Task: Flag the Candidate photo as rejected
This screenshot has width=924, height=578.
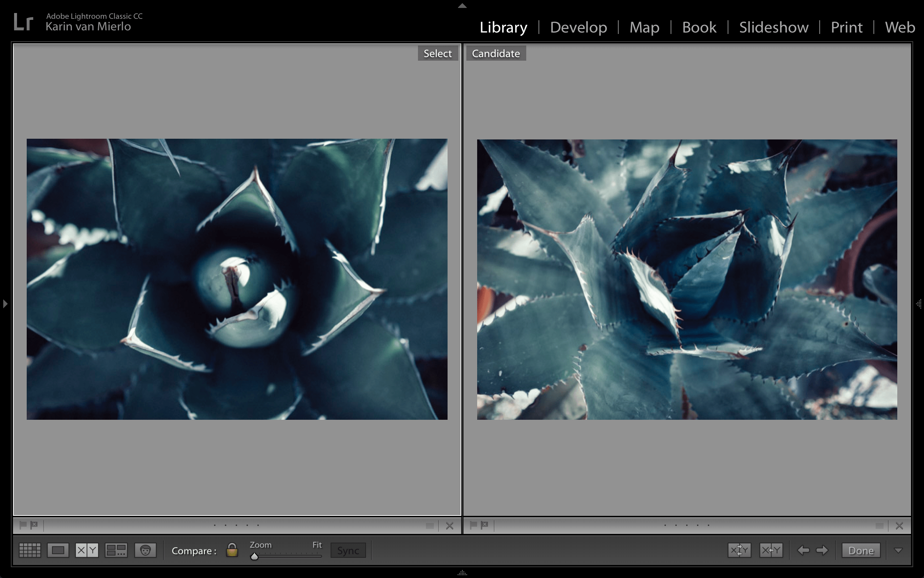Action: (484, 525)
